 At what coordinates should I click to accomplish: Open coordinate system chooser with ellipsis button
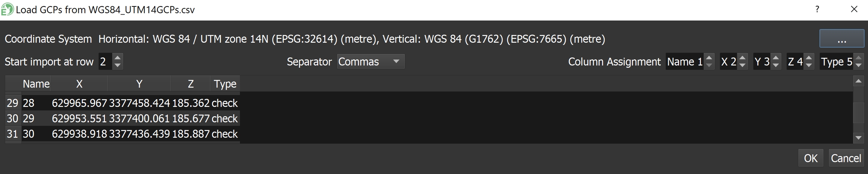pyautogui.click(x=842, y=38)
